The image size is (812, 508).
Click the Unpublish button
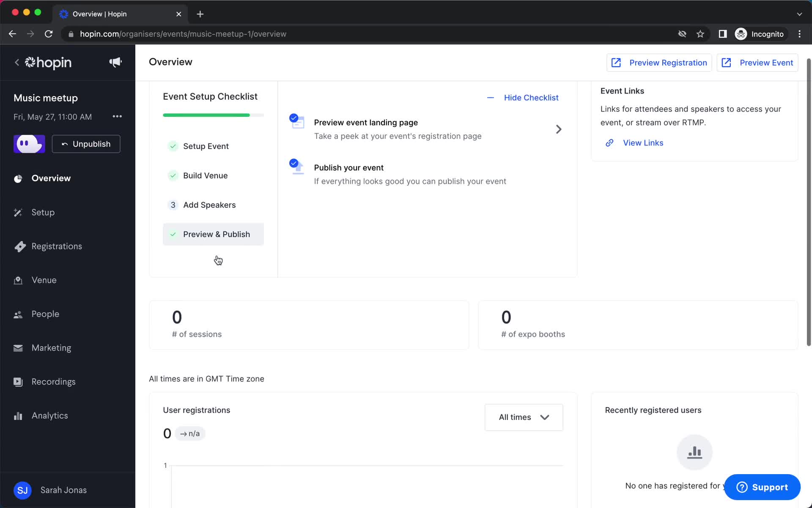(x=86, y=144)
